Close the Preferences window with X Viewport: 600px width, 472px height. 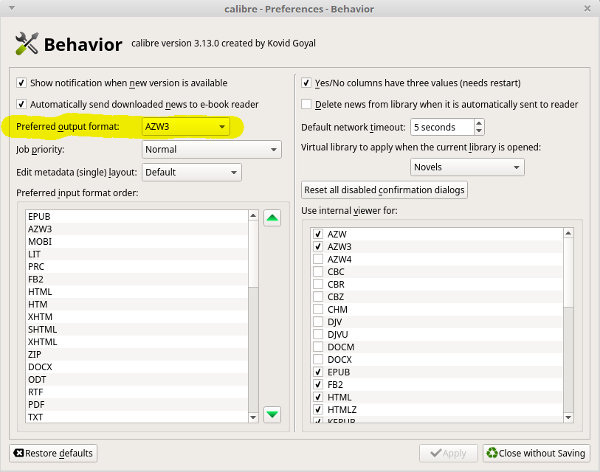pos(587,8)
